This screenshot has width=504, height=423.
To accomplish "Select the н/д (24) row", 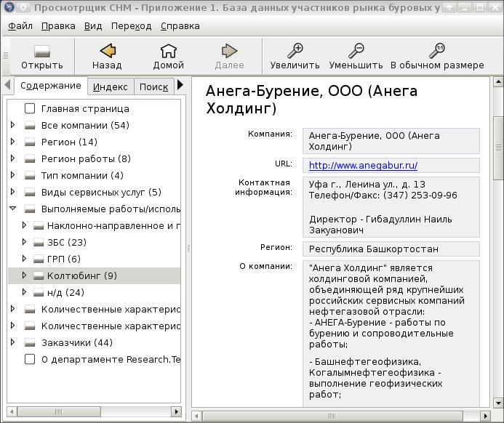I will 94,292.
